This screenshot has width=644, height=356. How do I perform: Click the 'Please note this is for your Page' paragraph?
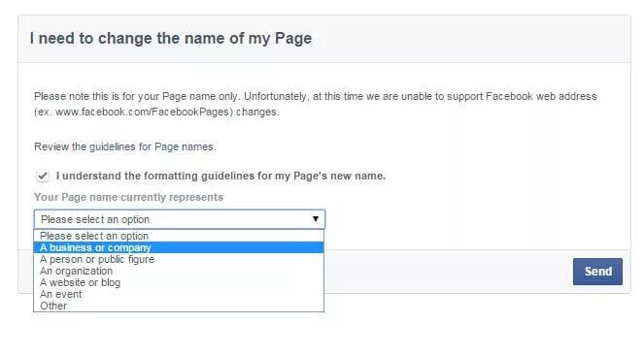(316, 104)
